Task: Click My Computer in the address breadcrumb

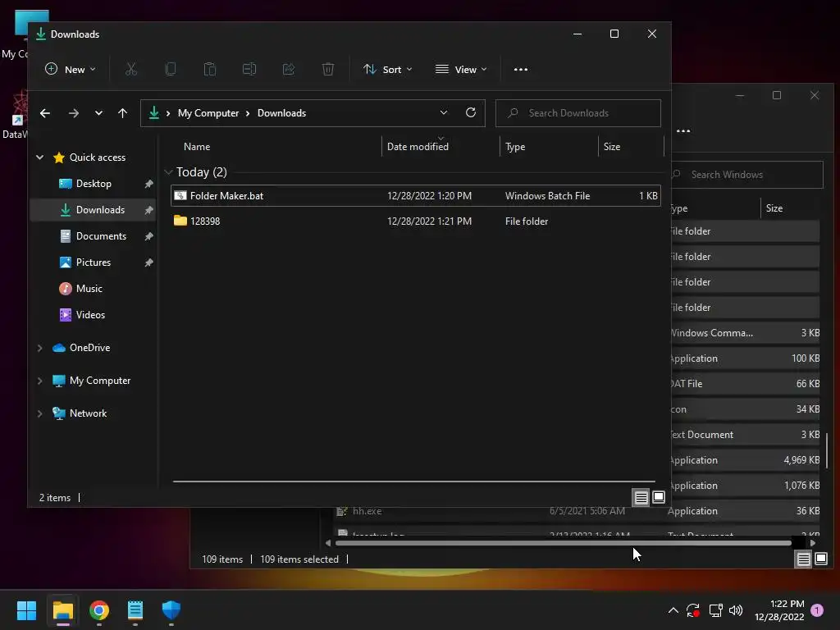Action: (x=208, y=113)
